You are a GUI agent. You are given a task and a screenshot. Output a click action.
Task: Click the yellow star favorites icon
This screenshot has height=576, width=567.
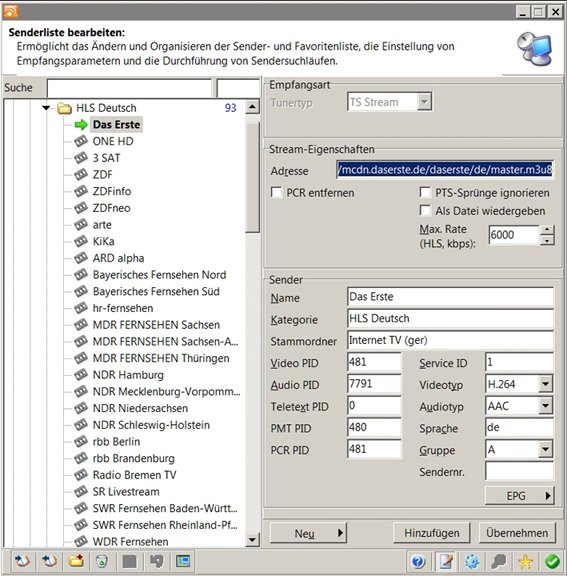526,561
